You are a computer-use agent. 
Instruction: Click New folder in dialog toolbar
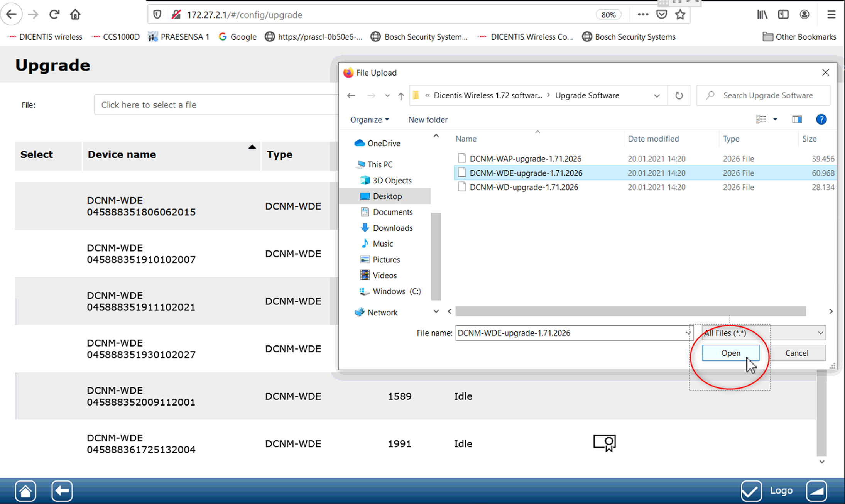click(x=428, y=120)
